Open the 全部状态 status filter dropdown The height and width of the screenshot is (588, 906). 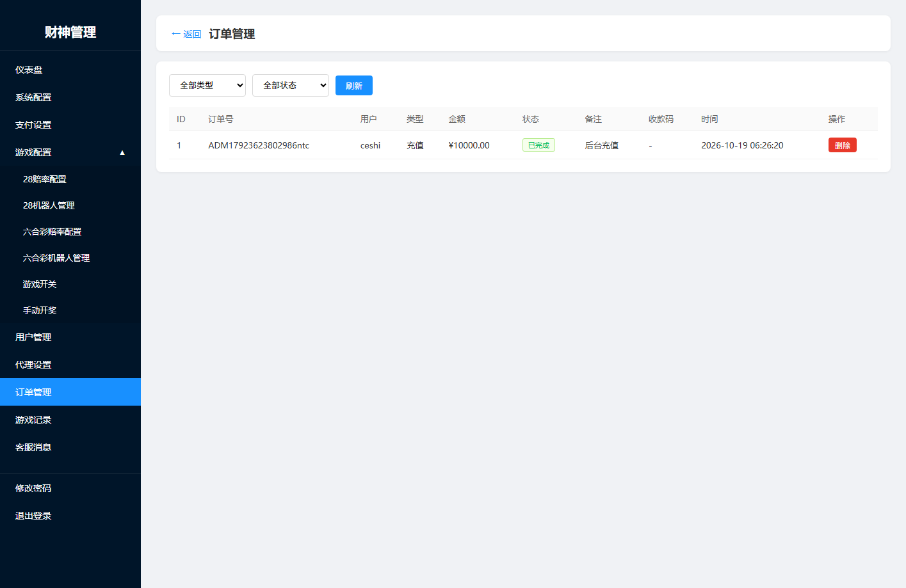click(x=291, y=85)
